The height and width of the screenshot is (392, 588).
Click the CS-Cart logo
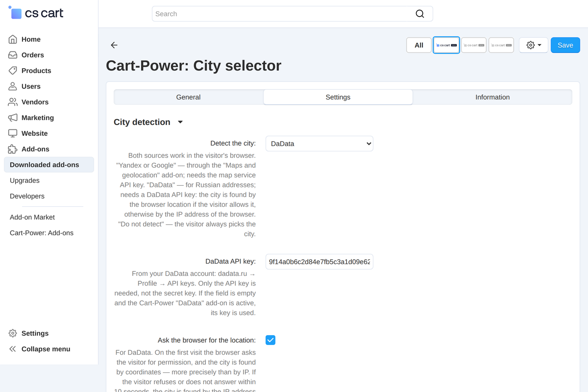click(36, 13)
